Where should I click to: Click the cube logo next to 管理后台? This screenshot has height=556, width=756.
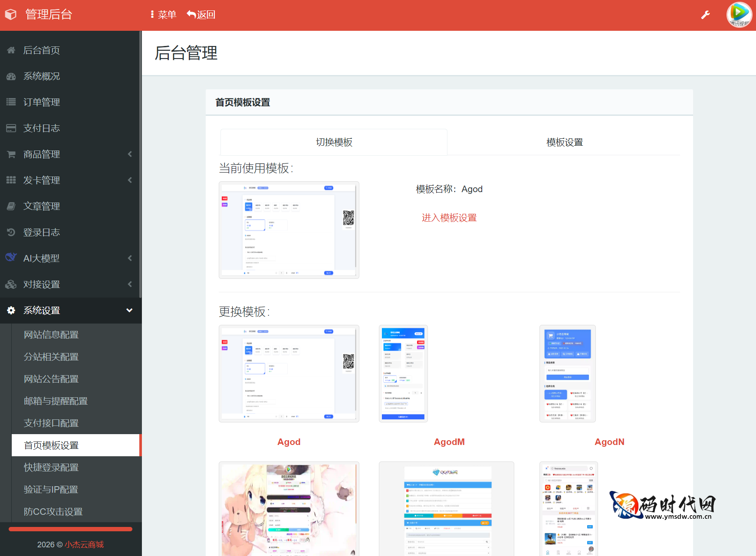point(11,15)
